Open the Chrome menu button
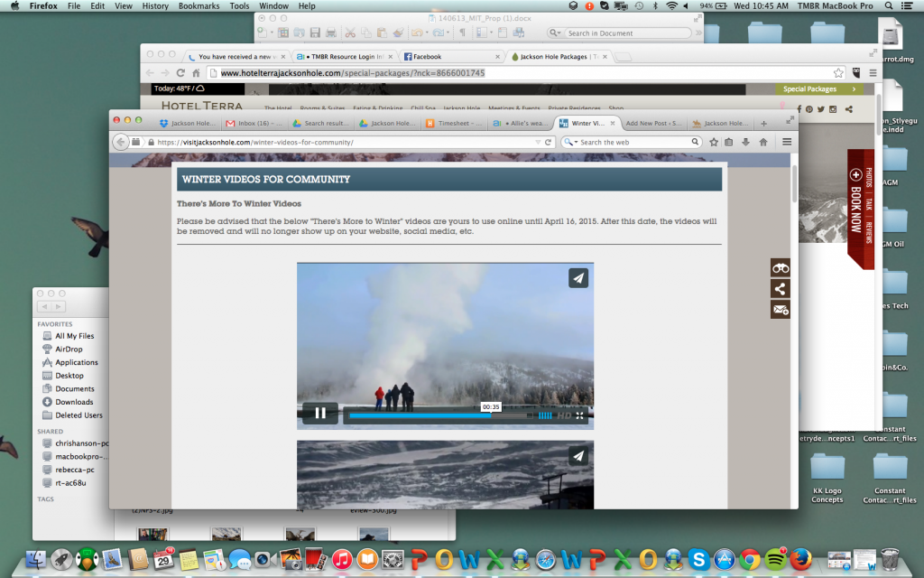The width and height of the screenshot is (924, 578). tap(873, 73)
